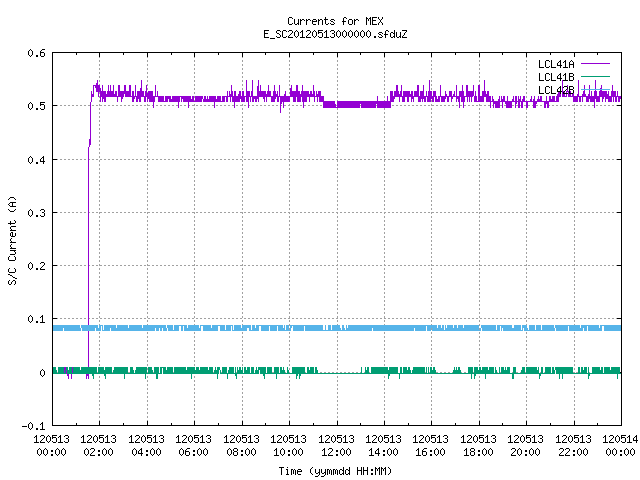
Task: Click the blue LCL42B legend line sample
Action: point(595,89)
